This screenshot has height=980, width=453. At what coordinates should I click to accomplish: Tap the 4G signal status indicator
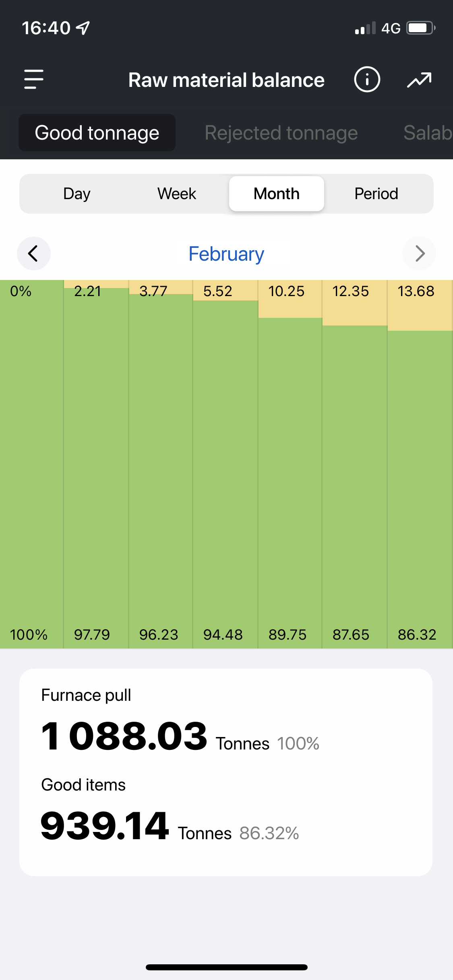click(x=390, y=28)
